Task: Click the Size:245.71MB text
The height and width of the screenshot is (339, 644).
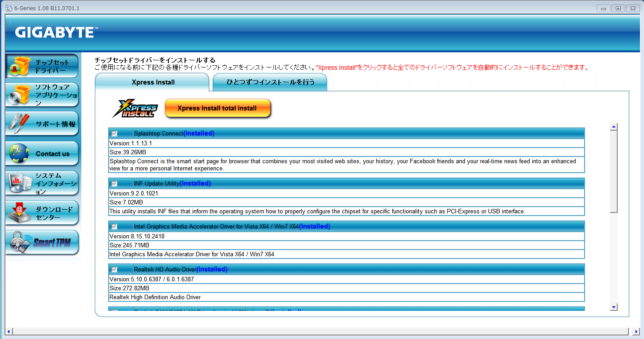Action: pyautogui.click(x=130, y=245)
